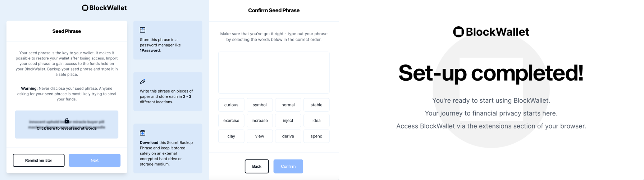The width and height of the screenshot is (644, 180).
Task: Reveal the hidden secret words
Action: pos(67,128)
